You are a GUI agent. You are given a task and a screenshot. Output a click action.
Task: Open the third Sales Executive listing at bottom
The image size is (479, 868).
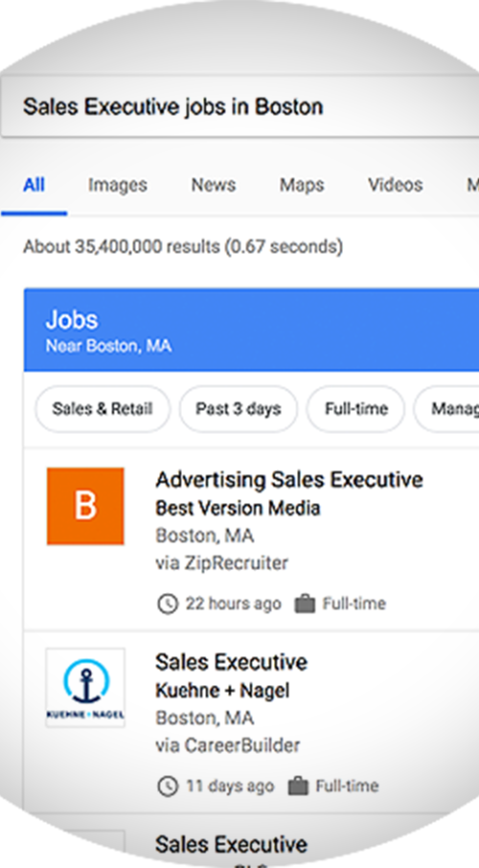coord(232,844)
